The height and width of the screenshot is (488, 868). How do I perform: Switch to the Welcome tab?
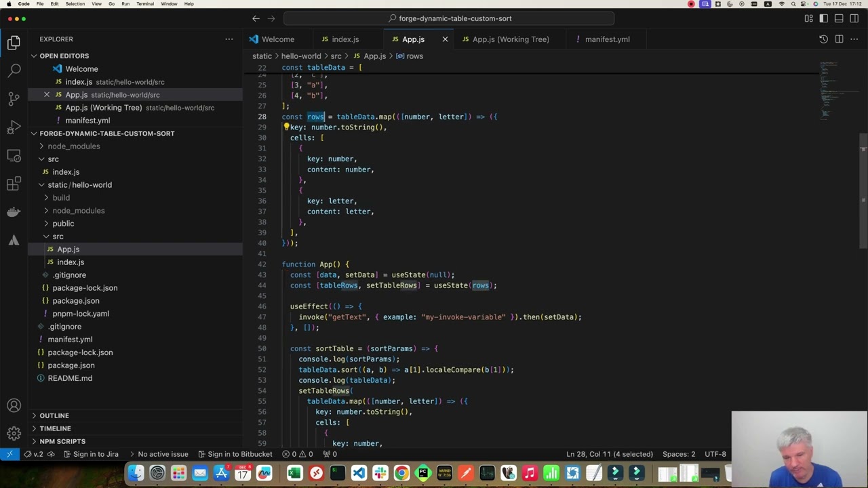pyautogui.click(x=278, y=39)
